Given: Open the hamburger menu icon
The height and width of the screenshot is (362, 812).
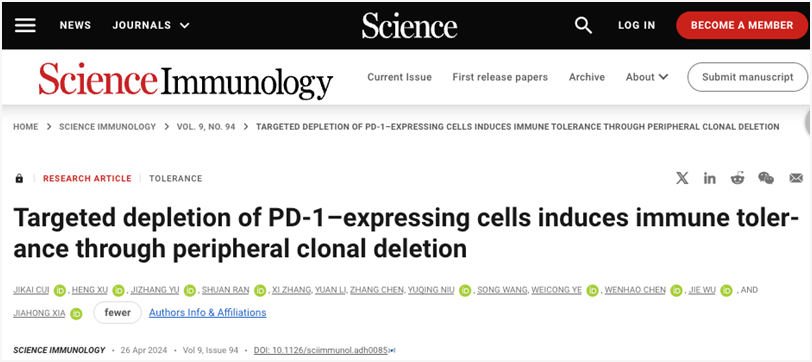Looking at the screenshot, I should [25, 25].
